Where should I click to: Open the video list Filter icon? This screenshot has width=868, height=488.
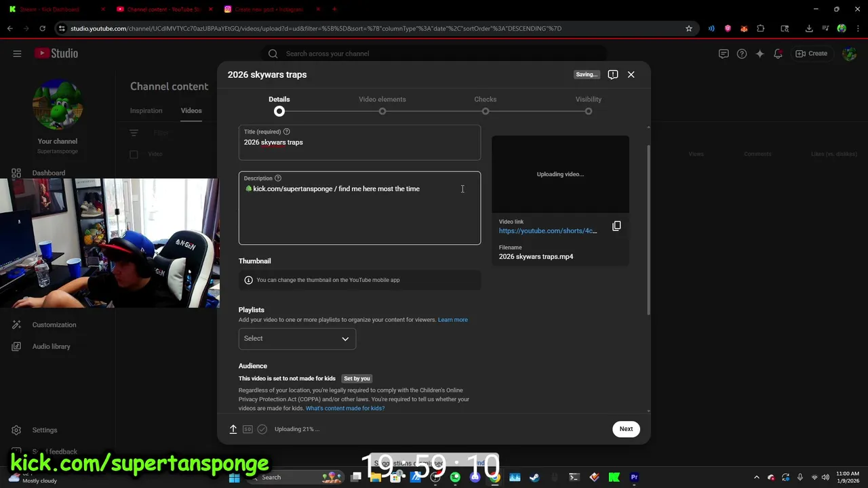[134, 133]
